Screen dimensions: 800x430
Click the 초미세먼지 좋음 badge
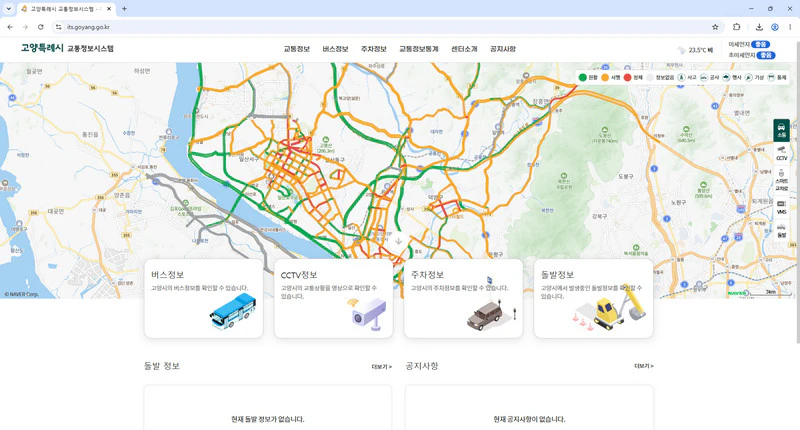tap(765, 55)
